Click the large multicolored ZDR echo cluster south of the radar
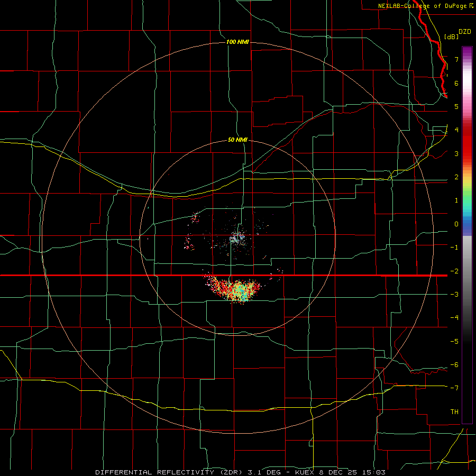Screen dimensions: 476x476 234,289
